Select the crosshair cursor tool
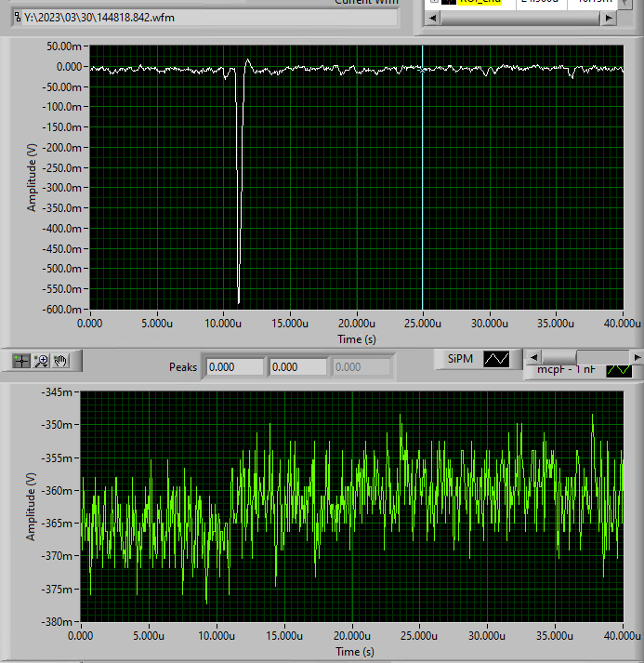Screen dimensions: 644x663 pyautogui.click(x=21, y=360)
